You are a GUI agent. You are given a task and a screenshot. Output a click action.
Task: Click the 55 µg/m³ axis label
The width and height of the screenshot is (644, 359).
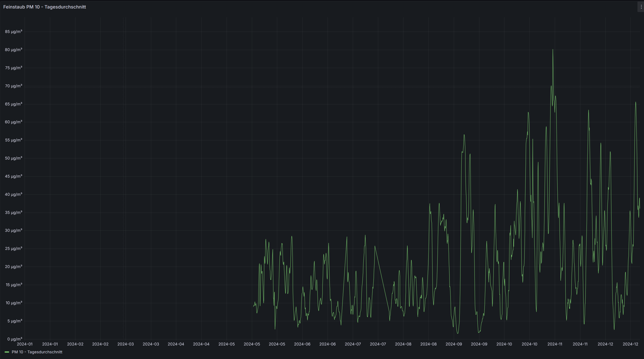pos(14,140)
